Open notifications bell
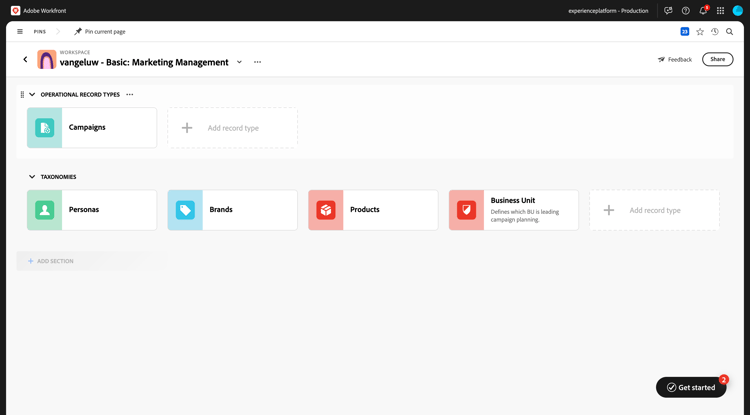Screen dimensions: 750x415 point(703,11)
